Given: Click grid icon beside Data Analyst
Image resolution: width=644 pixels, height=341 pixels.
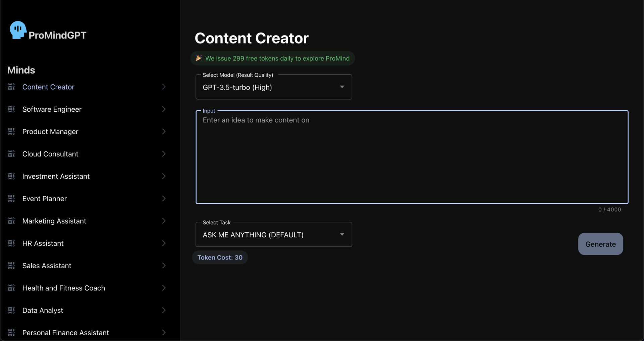Looking at the screenshot, I should pyautogui.click(x=11, y=310).
